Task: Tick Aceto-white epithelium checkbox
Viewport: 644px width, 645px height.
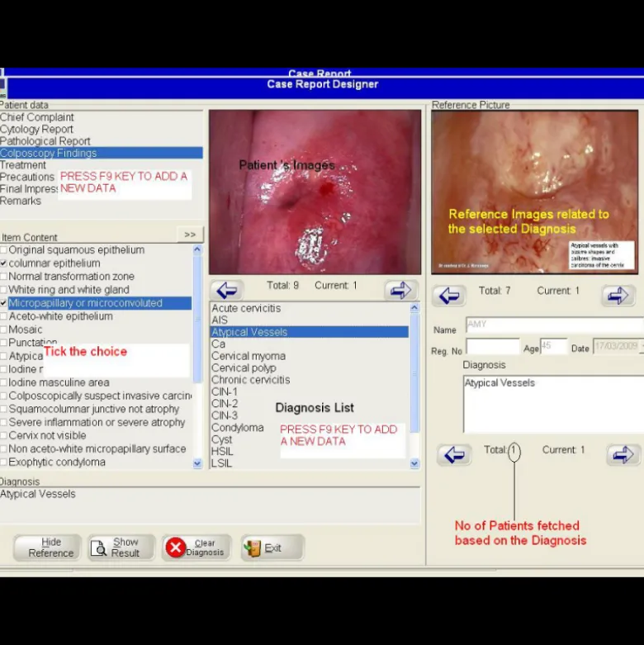Action: (x=3, y=316)
